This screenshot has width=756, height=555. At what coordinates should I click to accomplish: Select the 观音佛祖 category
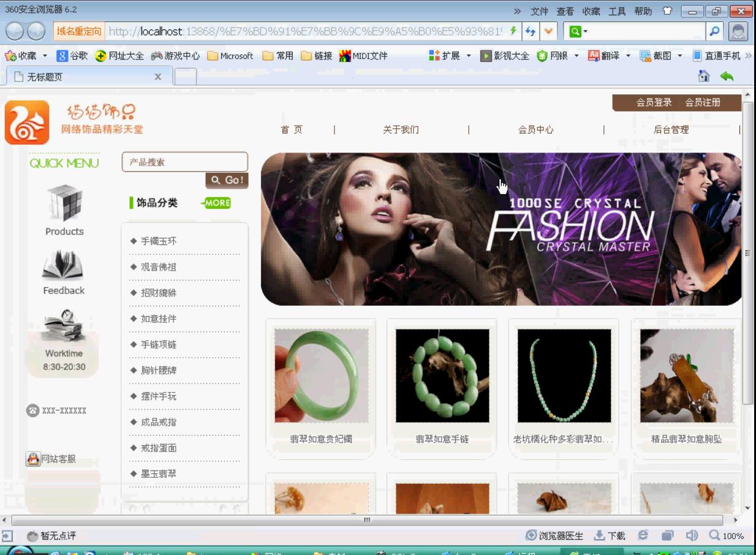(x=158, y=267)
